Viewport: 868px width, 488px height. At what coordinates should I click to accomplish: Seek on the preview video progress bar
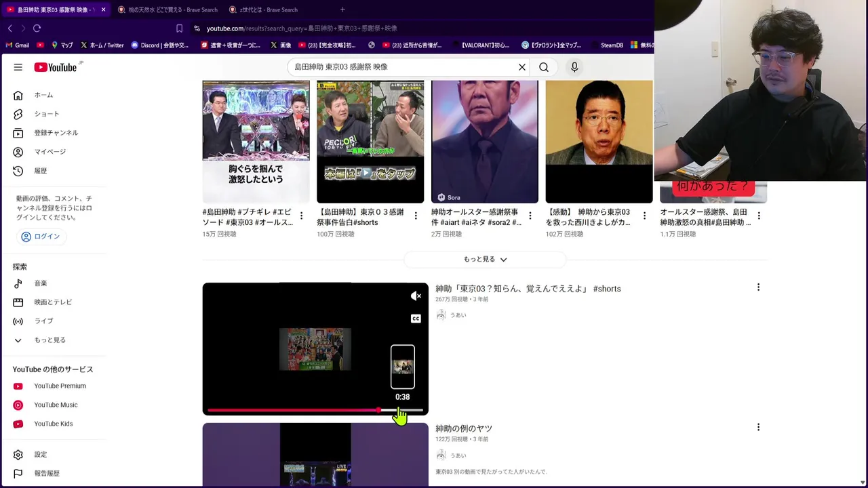(x=315, y=410)
